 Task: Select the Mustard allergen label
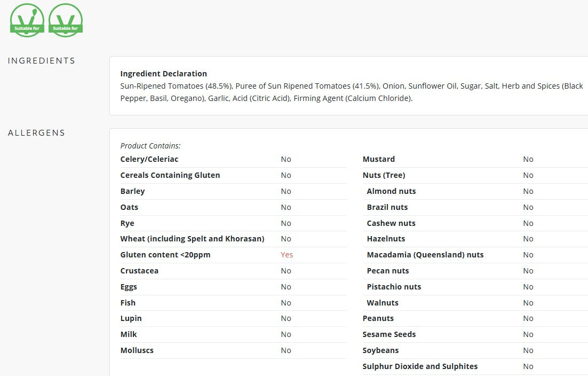coord(379,159)
